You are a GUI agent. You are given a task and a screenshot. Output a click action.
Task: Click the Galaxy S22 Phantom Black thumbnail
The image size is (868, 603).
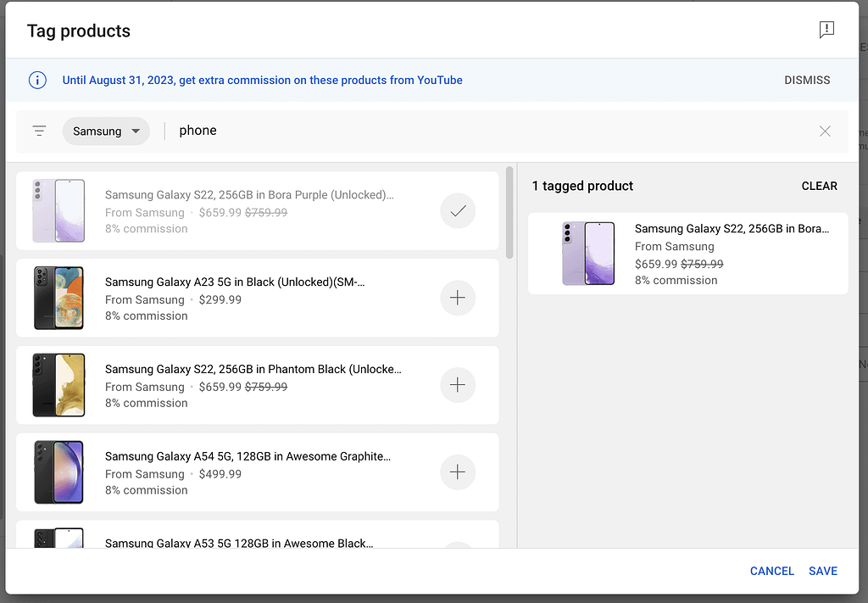58,385
